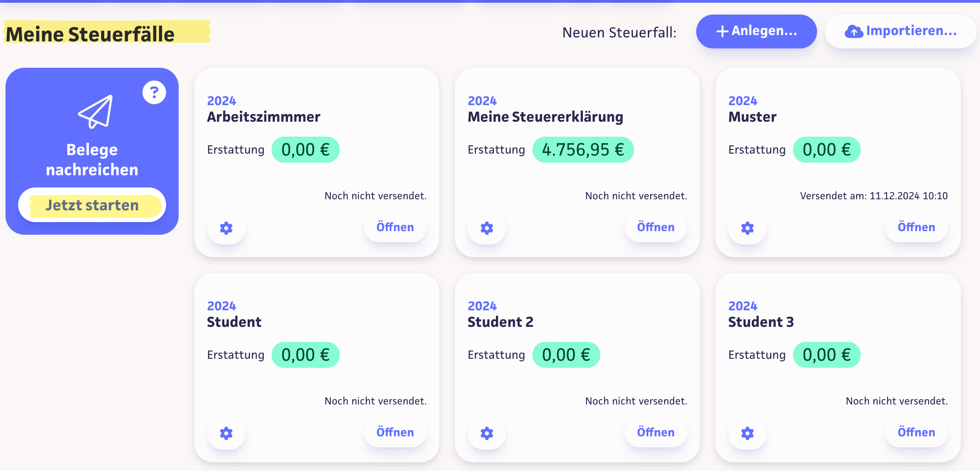The height and width of the screenshot is (471, 980).
Task: Open settings gear for Student 3
Action: [747, 433]
